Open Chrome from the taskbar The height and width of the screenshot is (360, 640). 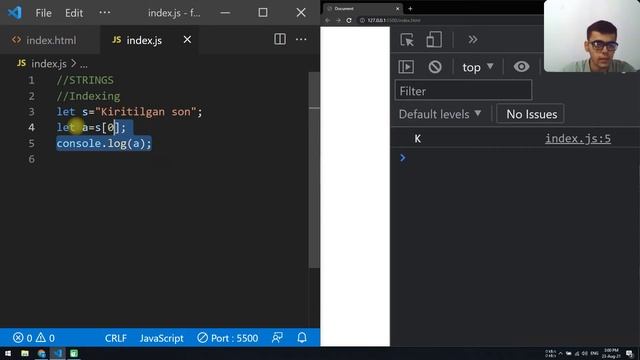(41, 353)
